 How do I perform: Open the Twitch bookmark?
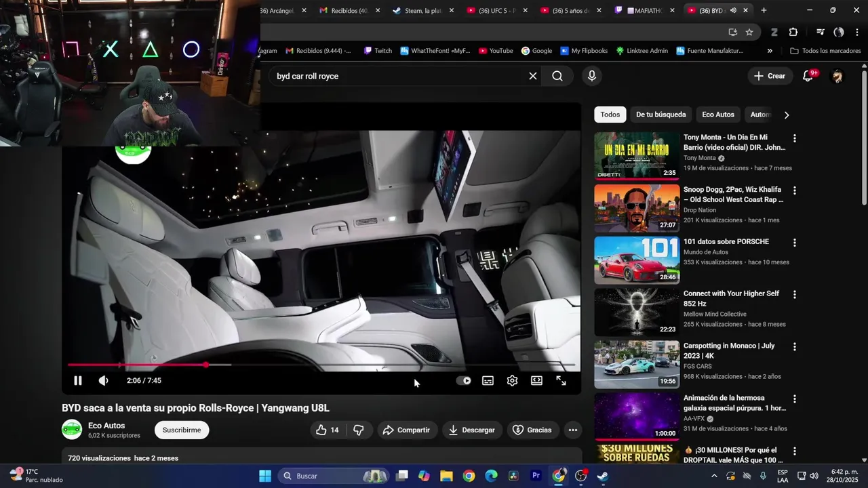(x=378, y=51)
